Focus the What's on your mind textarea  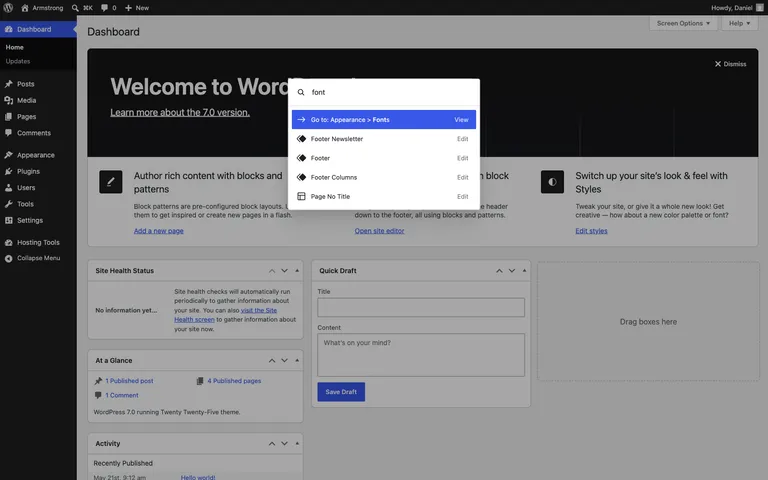pos(421,355)
